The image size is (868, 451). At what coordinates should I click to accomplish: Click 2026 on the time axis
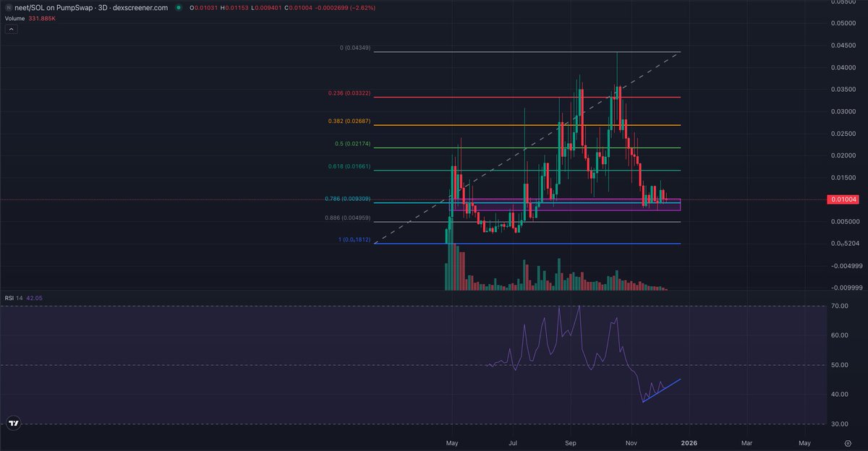[689, 443]
